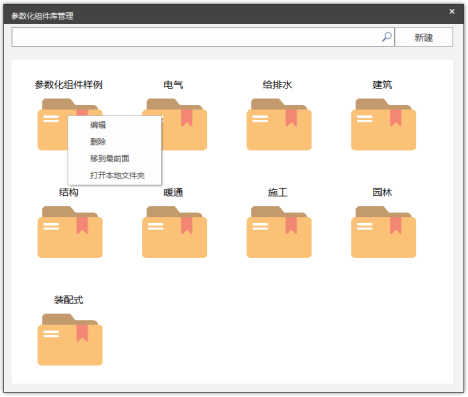The height and width of the screenshot is (397, 468).
Task: Open the 装配式 folder icon
Action: tap(70, 340)
